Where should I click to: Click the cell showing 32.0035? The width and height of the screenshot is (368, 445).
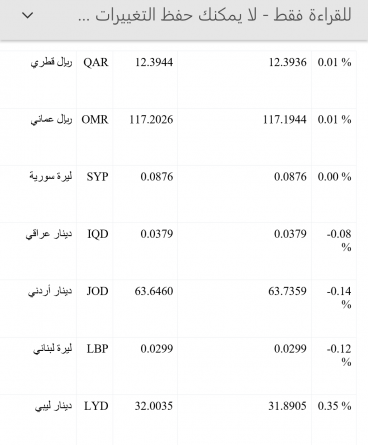[145, 420]
